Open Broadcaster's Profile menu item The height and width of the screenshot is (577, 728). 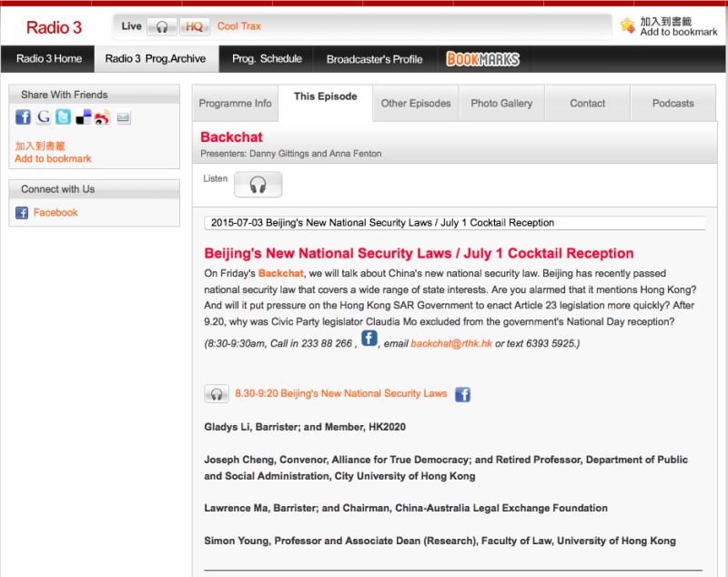point(374,59)
